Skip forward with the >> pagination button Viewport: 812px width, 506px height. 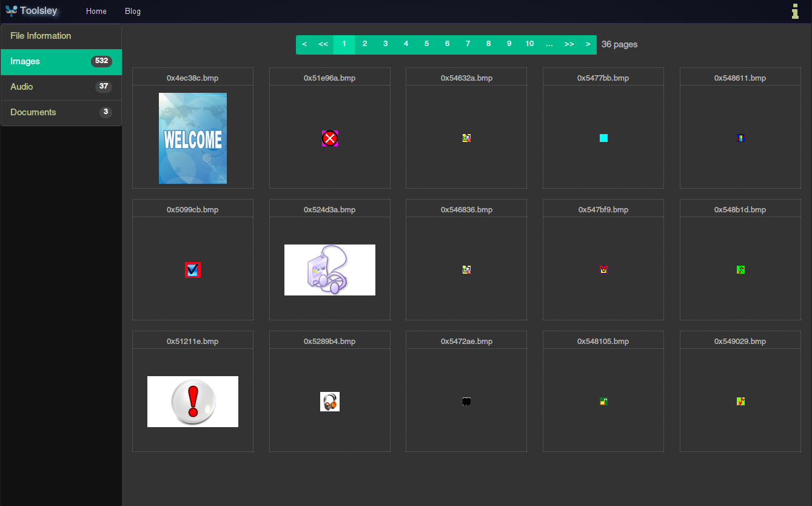click(x=569, y=44)
